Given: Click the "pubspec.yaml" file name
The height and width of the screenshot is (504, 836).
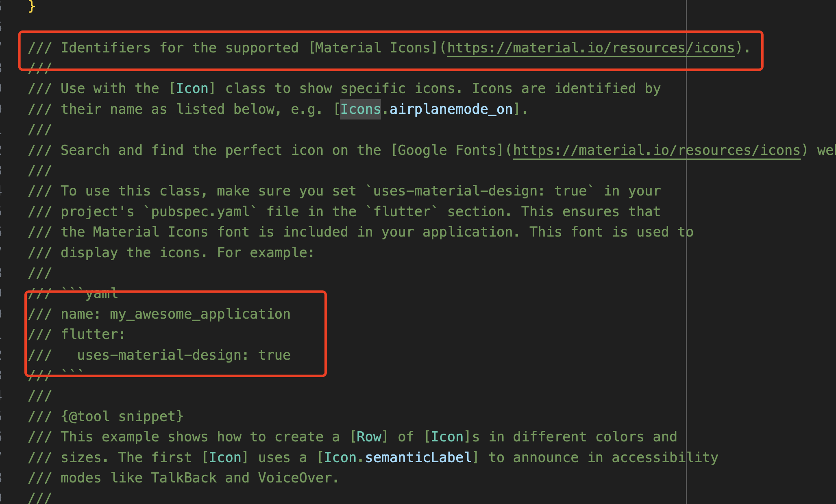Looking at the screenshot, I should [x=200, y=212].
